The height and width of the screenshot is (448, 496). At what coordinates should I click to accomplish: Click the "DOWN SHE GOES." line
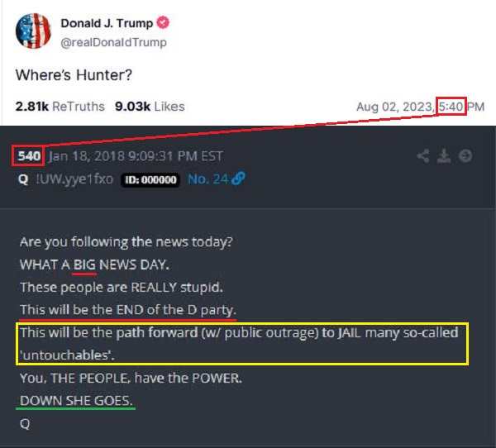click(76, 401)
